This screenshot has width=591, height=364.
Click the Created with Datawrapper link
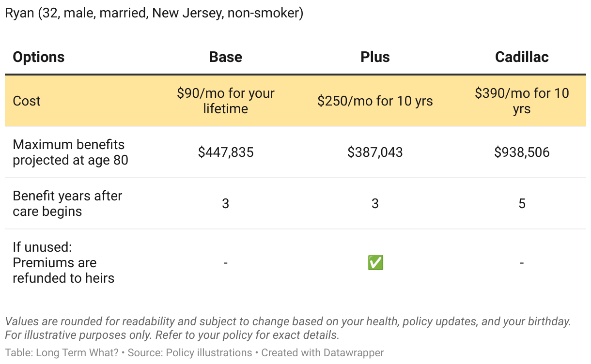(x=323, y=353)
